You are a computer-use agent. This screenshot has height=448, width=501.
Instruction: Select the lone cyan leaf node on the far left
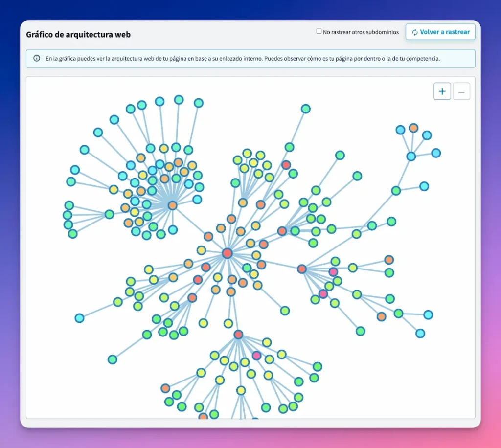tap(79, 317)
